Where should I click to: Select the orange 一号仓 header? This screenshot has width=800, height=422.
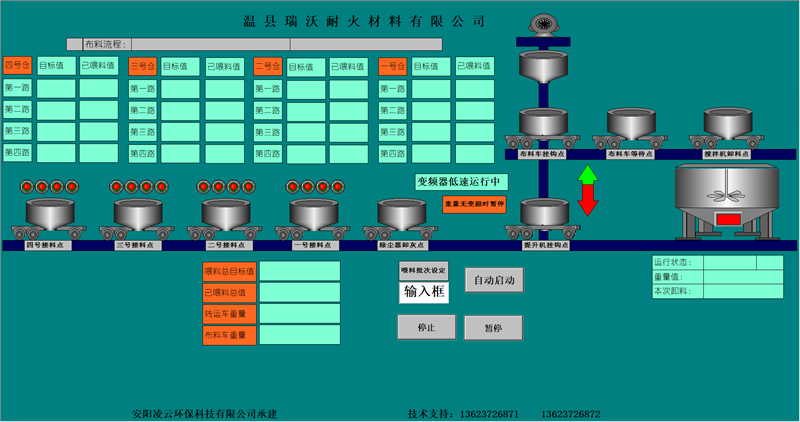392,66
